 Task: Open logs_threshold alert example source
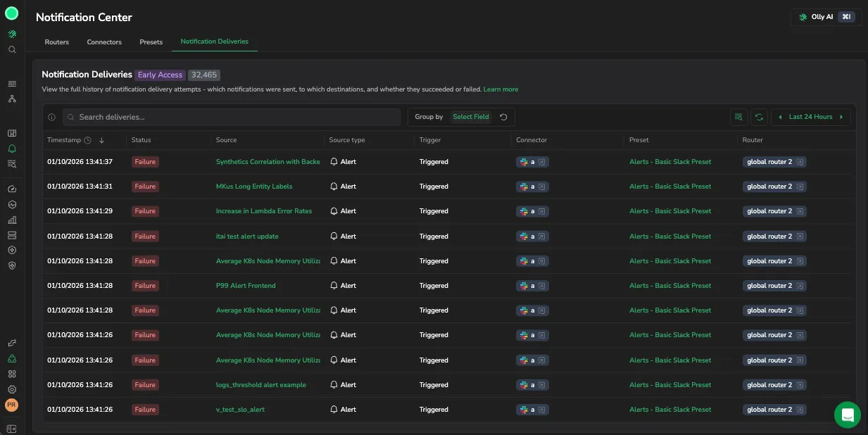coord(261,385)
